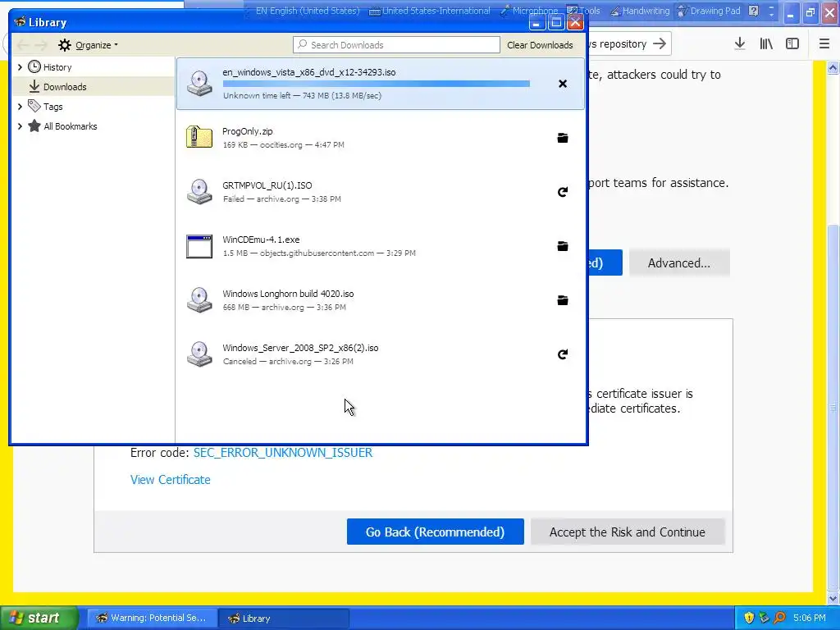The width and height of the screenshot is (840, 630).
Task: Select the Windows Longhorn build 4020.iso name
Action: point(288,294)
